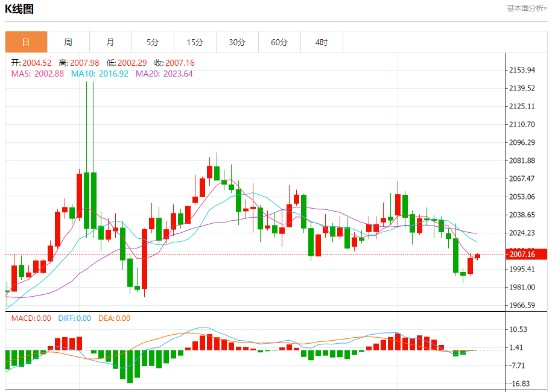Image resolution: width=555 pixels, height=392 pixels.
Task: Click the -7.71 MACD axis label
Action: pos(517,365)
